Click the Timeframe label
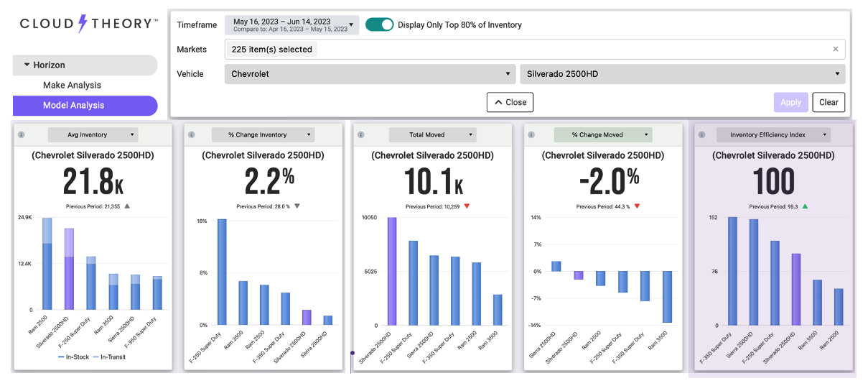868x386 pixels. pyautogui.click(x=197, y=25)
